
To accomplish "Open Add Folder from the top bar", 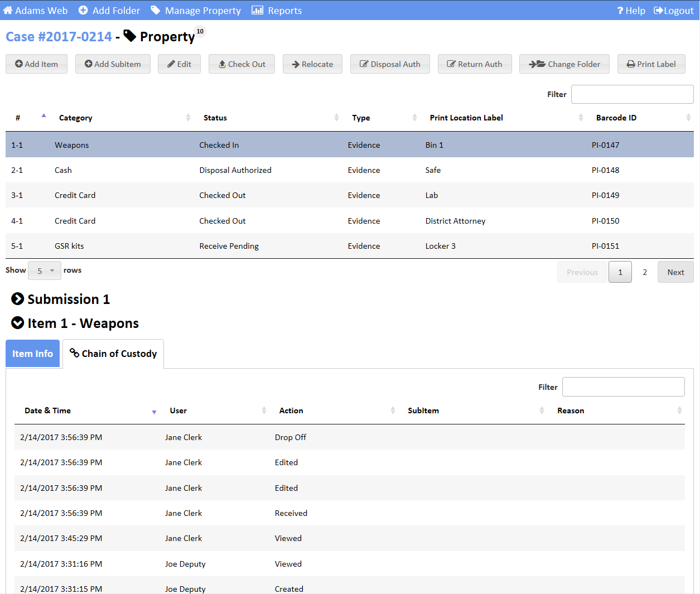I will tap(109, 11).
